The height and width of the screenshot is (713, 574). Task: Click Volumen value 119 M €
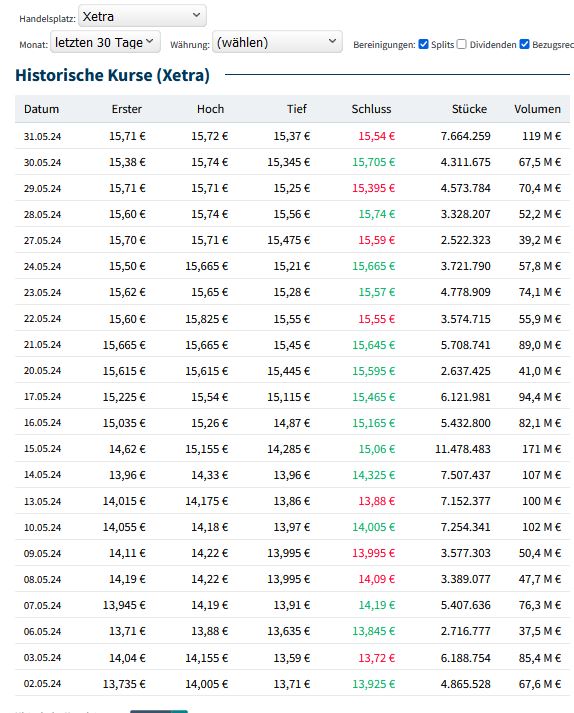coord(541,136)
